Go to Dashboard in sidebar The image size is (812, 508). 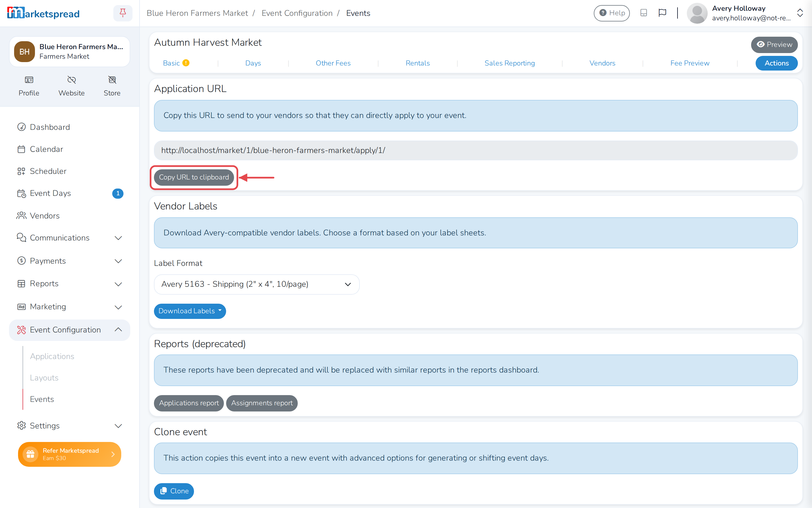point(69,127)
